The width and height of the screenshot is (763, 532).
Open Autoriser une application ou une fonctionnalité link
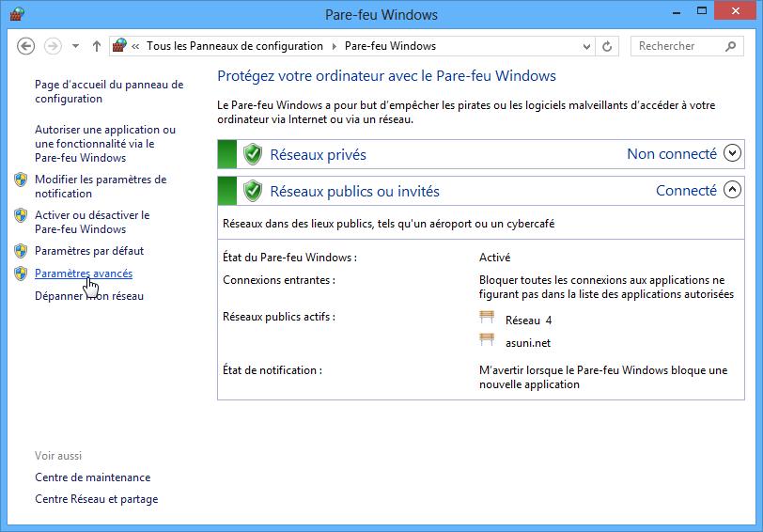[x=105, y=144]
